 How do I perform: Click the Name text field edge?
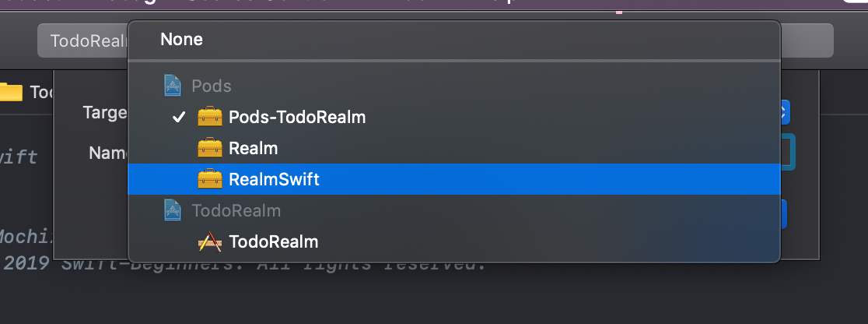coord(789,152)
